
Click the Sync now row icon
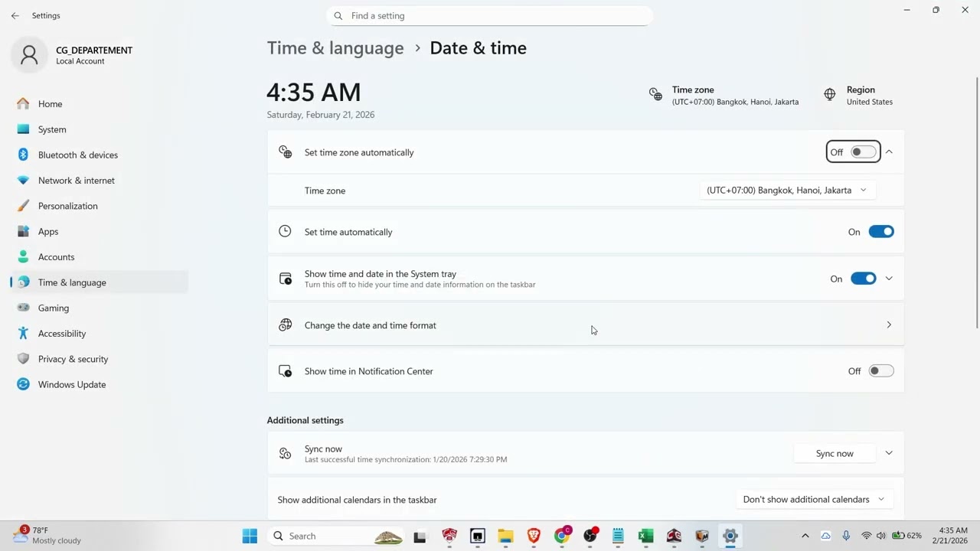coord(285,453)
